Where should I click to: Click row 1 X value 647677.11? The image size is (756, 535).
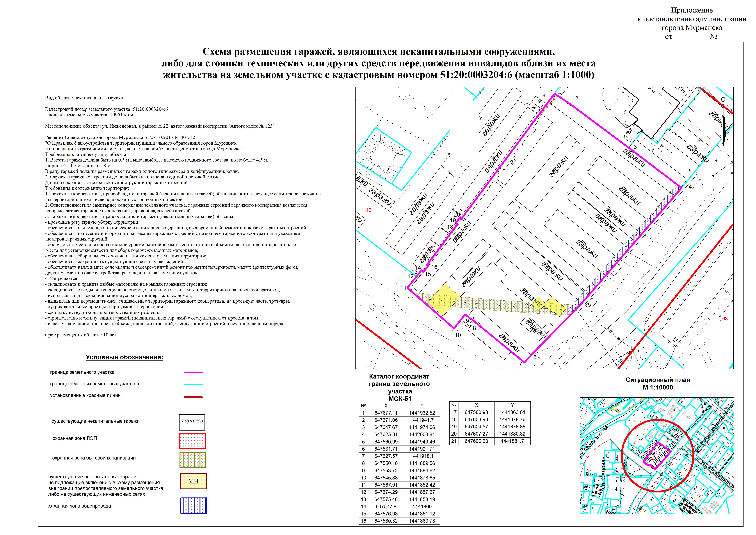tap(386, 413)
